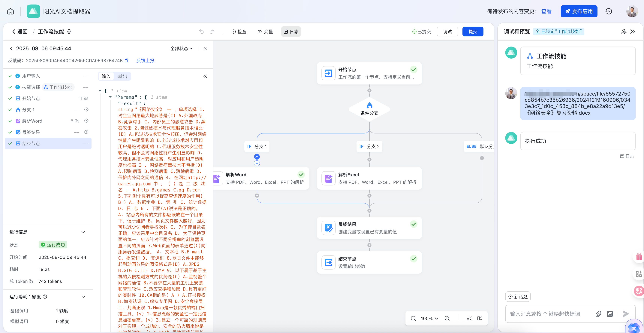The image size is (644, 333).
Task: Go back from the 2025-08-06 log entry
Action: [x=11, y=48]
